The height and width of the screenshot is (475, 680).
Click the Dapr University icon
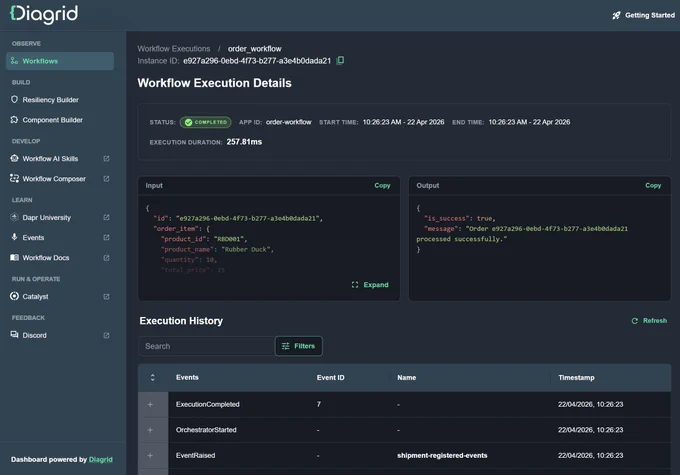(14, 217)
